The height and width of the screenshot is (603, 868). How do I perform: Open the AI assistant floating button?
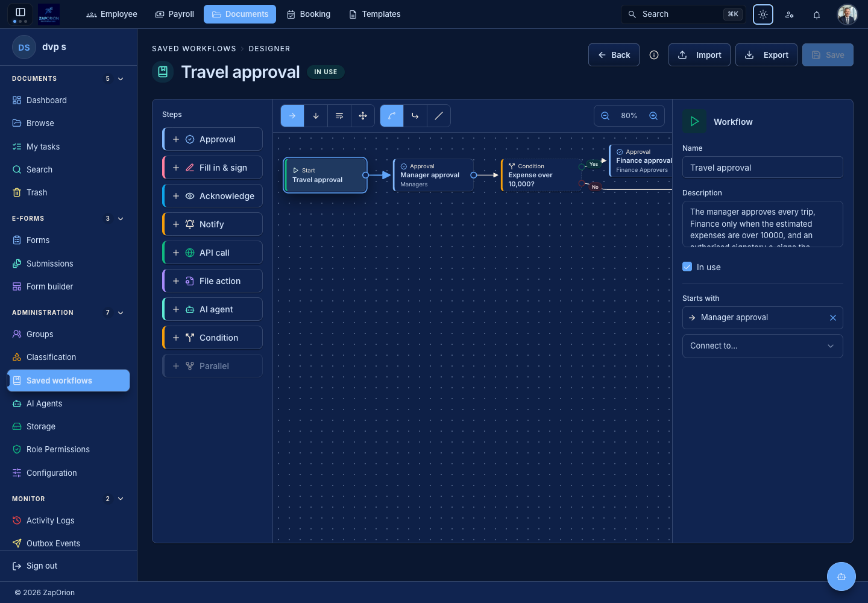pos(841,576)
